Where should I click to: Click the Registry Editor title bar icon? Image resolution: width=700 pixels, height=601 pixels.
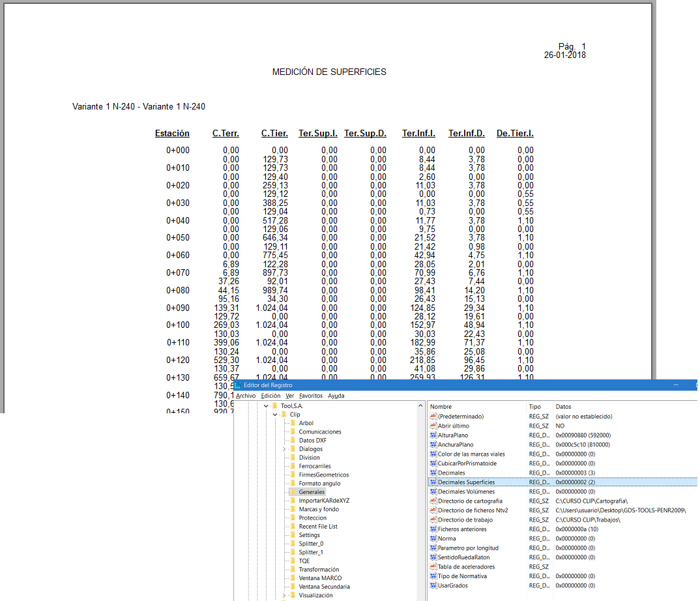pyautogui.click(x=238, y=385)
